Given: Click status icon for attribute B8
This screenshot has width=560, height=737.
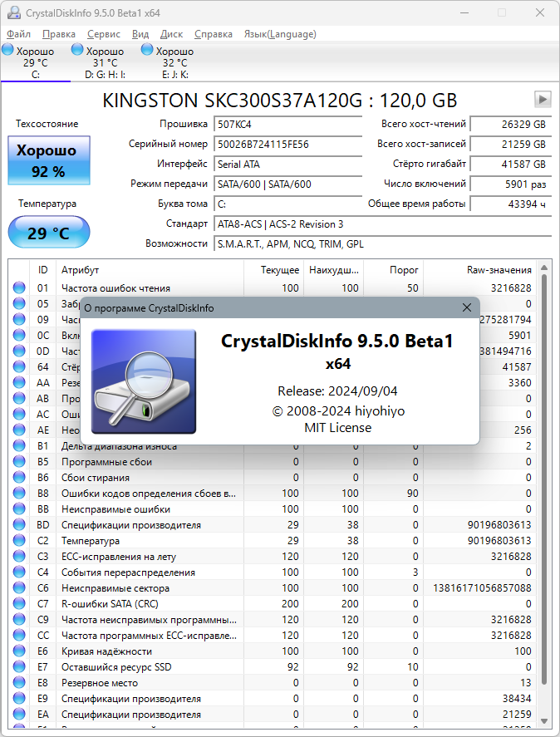Looking at the screenshot, I should click(19, 493).
